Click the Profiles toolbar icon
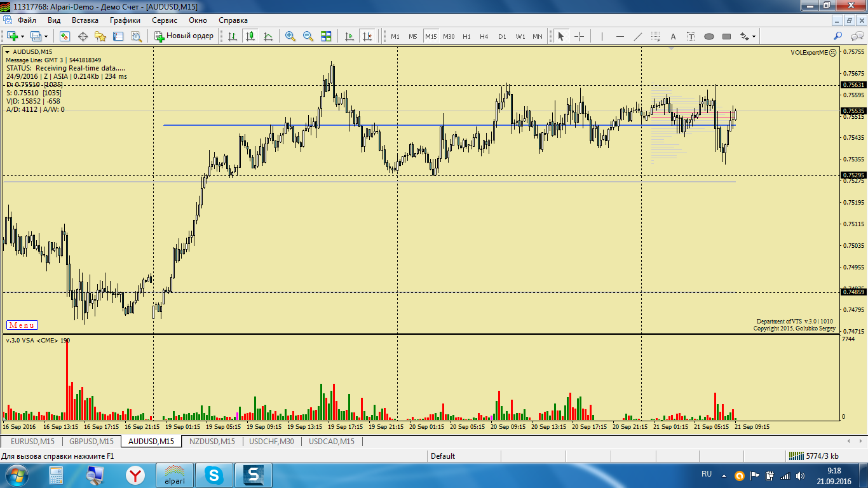Screen dimensions: 868x488 pos(36,36)
